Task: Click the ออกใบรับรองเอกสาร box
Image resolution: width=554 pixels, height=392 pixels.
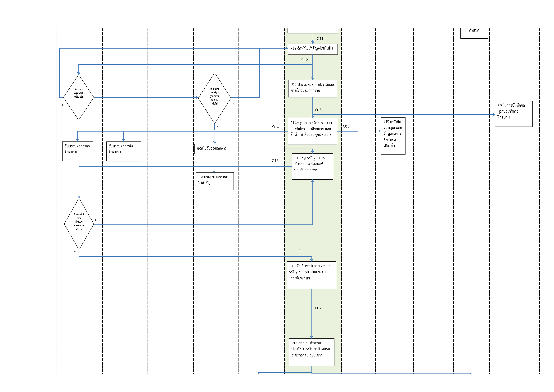Action: (215, 149)
